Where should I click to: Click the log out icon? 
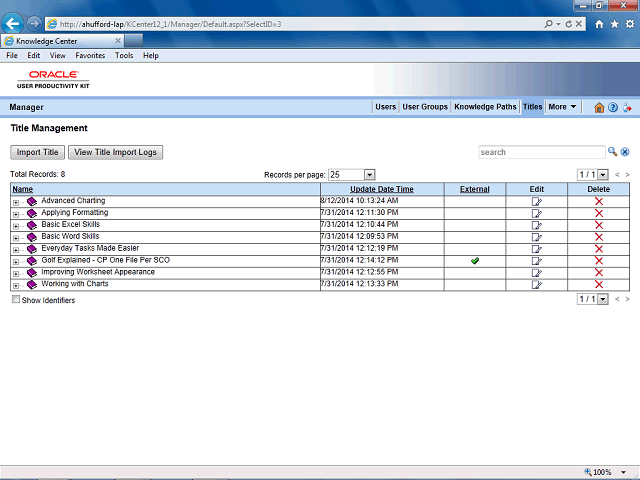(627, 107)
